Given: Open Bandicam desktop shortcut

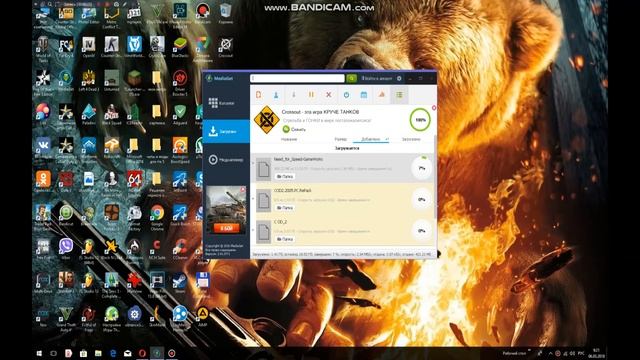Looking at the screenshot, I should (x=203, y=13).
